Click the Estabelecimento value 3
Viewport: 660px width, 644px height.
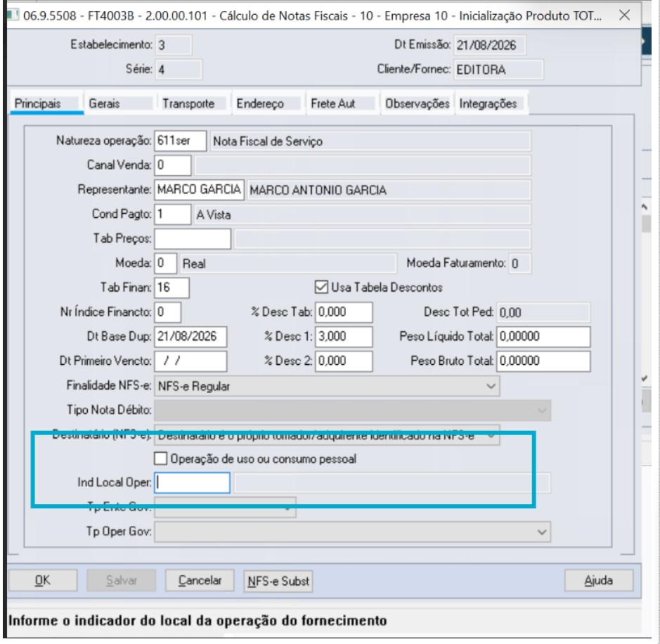pyautogui.click(x=174, y=44)
